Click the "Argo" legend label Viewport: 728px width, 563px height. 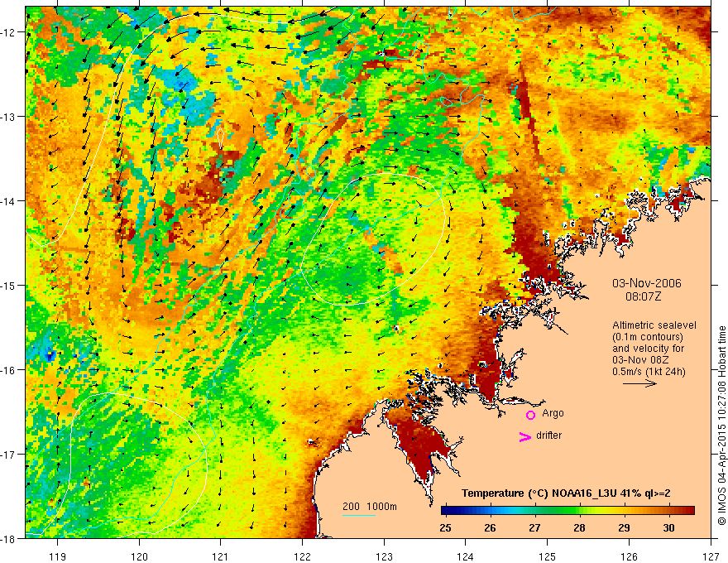(553, 413)
